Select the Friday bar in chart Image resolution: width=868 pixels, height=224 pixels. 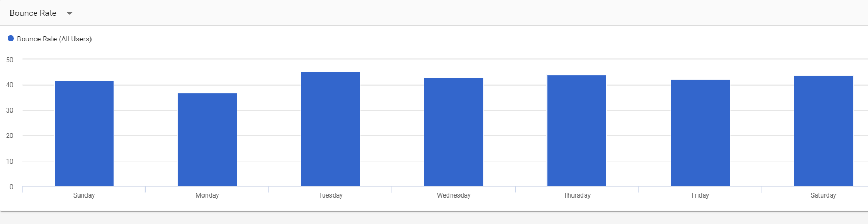[700, 133]
